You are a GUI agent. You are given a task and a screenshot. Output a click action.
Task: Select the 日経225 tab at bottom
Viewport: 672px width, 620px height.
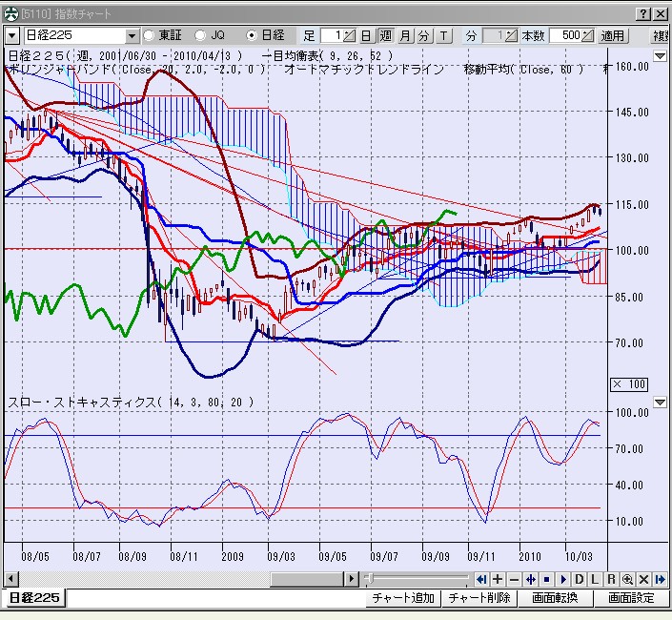[35, 598]
